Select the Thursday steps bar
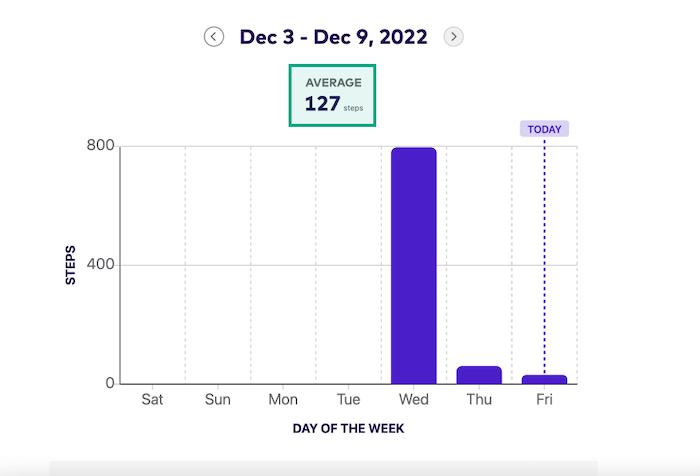Screen dimensions: 700x476 [479, 375]
